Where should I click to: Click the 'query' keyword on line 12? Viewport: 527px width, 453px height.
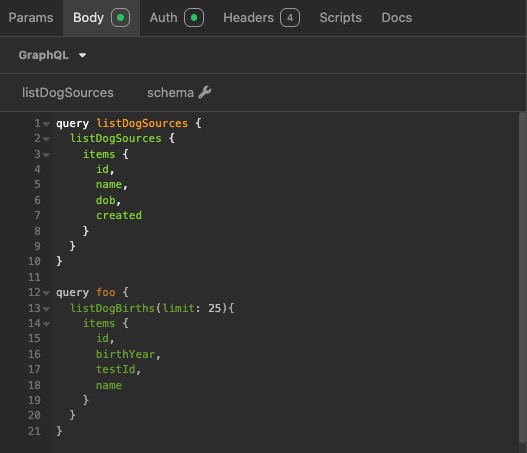pyautogui.click(x=72, y=293)
